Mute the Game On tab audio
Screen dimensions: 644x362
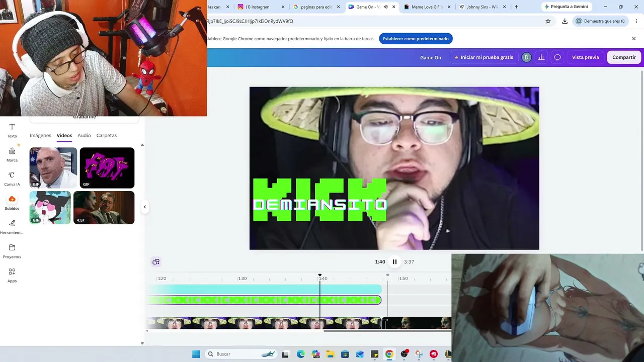pyautogui.click(x=385, y=7)
